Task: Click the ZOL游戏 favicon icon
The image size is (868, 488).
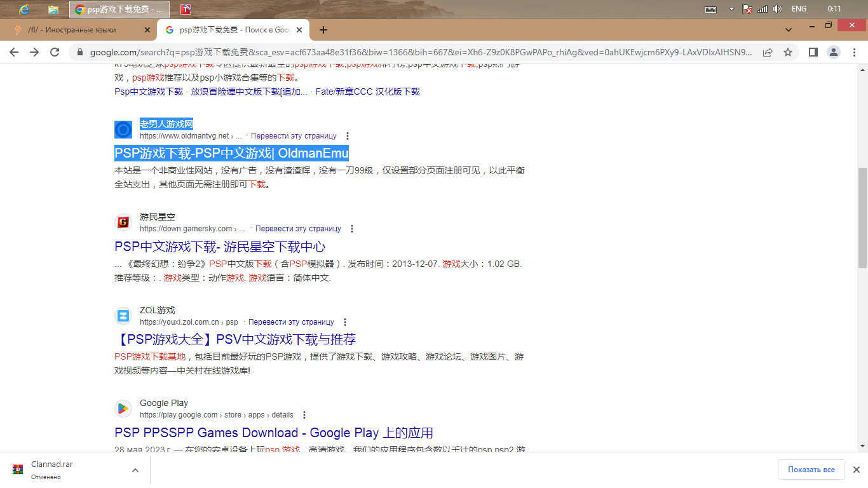Action: [123, 316]
